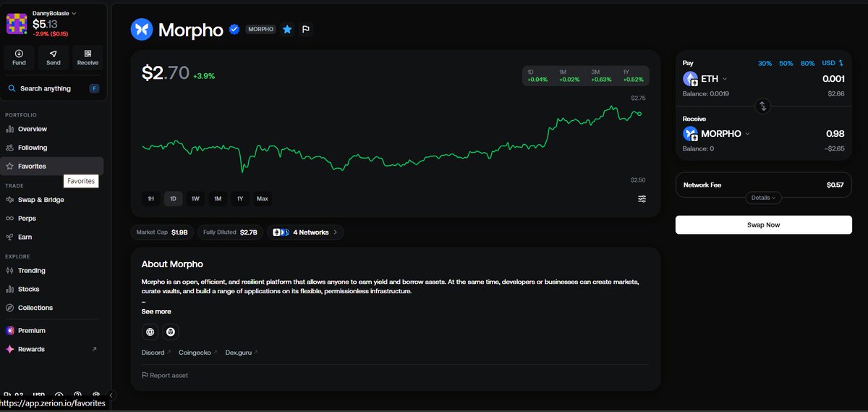Click the Fully Diluted $2.7B chip
The image size is (868, 412).
click(x=230, y=232)
